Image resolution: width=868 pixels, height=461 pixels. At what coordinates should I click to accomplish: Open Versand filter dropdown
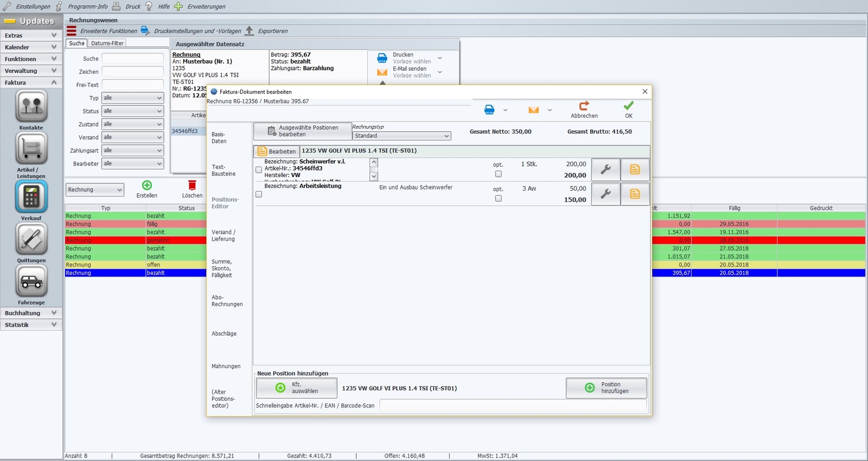(x=132, y=137)
